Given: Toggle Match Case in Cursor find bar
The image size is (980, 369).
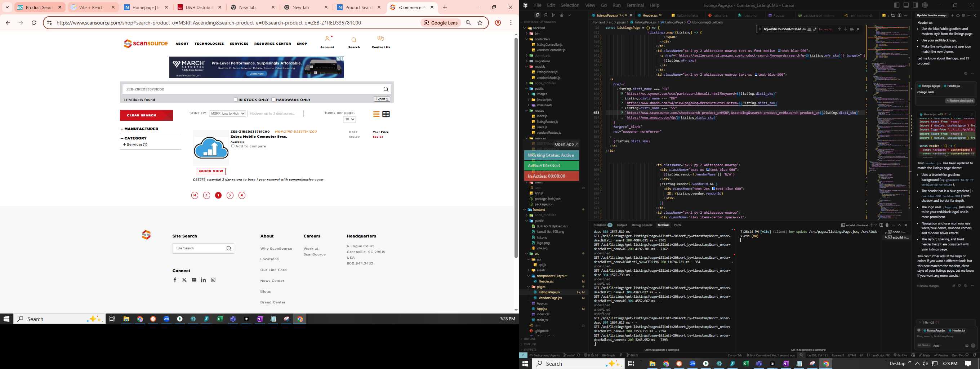Looking at the screenshot, I should point(804,29).
